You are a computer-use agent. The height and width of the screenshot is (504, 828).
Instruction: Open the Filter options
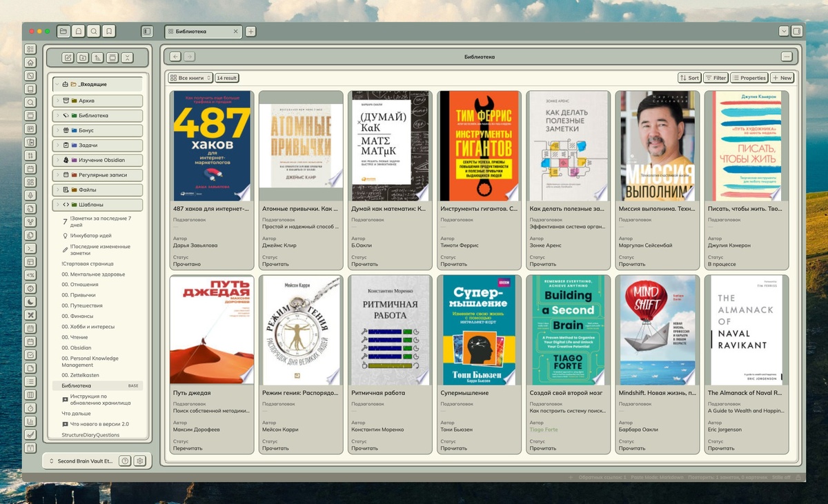coord(716,78)
